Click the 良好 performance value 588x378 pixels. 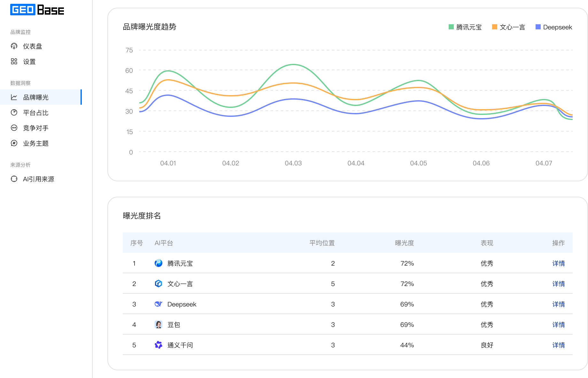487,345
